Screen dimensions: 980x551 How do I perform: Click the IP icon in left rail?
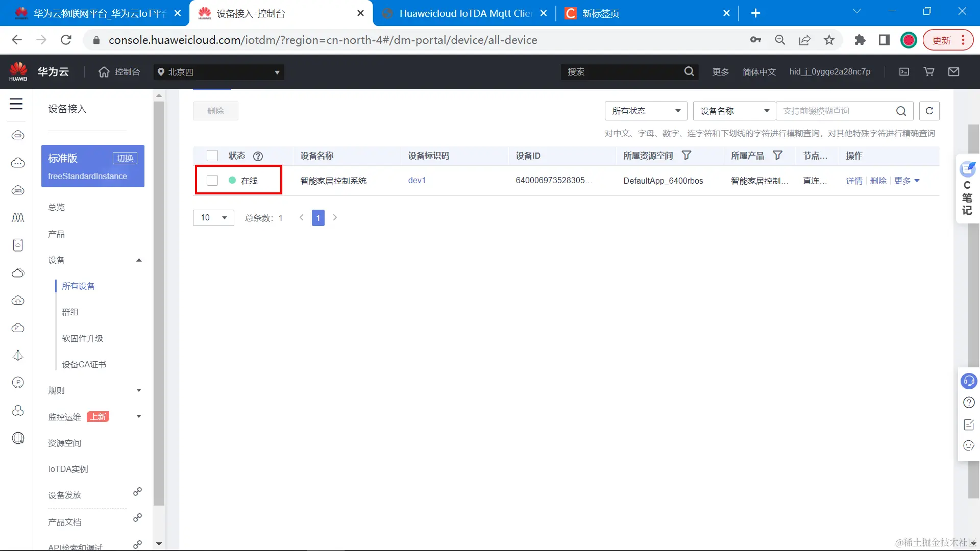point(18,383)
